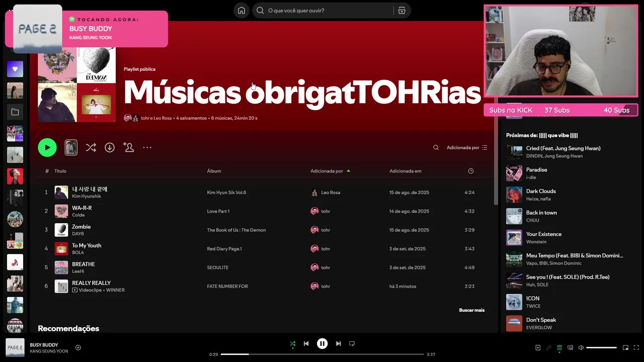Viewport: 644px width, 362px height.
Task: Toggle shuffle in the bottom player bar
Action: [x=292, y=344]
